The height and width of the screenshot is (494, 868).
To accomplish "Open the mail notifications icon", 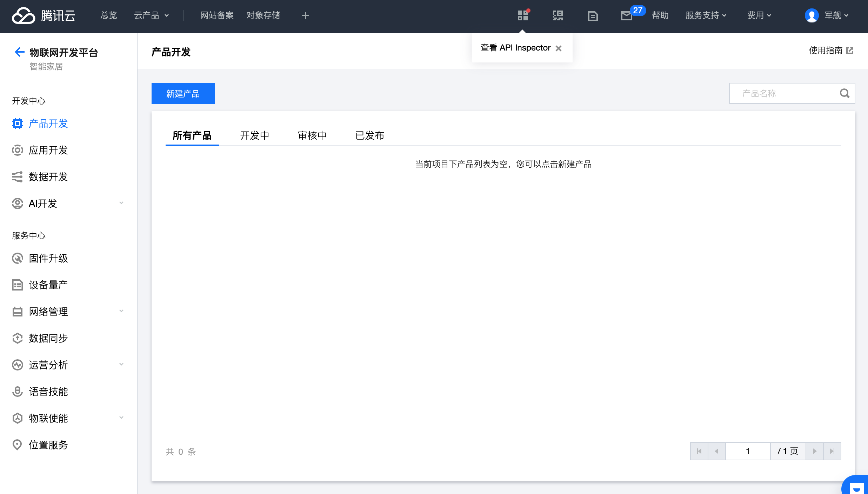I will coord(626,16).
